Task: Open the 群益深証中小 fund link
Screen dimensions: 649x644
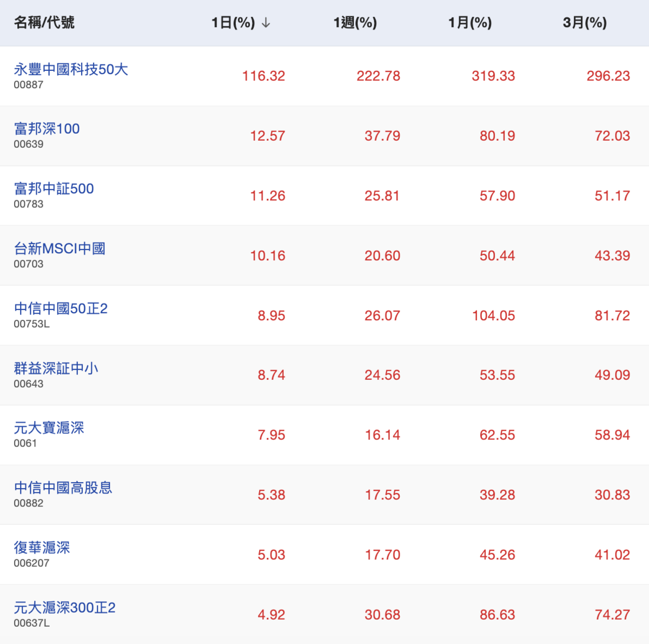Action: click(x=56, y=369)
